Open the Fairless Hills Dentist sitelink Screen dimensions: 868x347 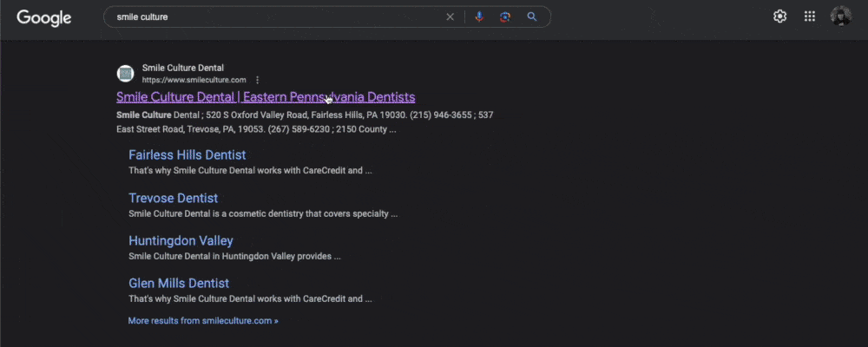[x=187, y=155]
